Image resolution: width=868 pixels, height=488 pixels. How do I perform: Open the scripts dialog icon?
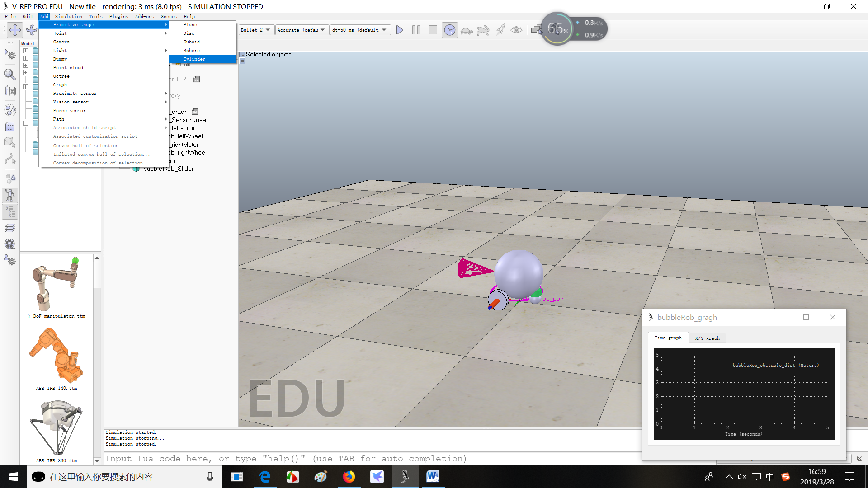point(10,127)
